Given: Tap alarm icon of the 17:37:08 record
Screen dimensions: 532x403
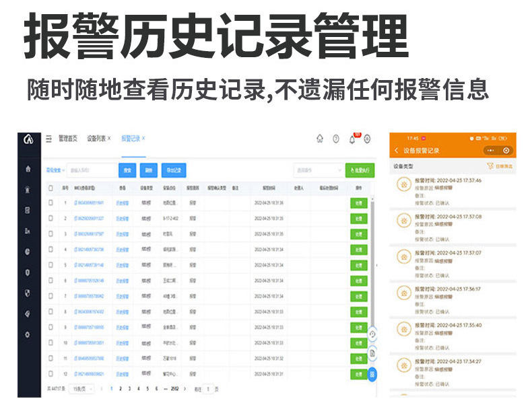Looking at the screenshot, I should point(404,221).
